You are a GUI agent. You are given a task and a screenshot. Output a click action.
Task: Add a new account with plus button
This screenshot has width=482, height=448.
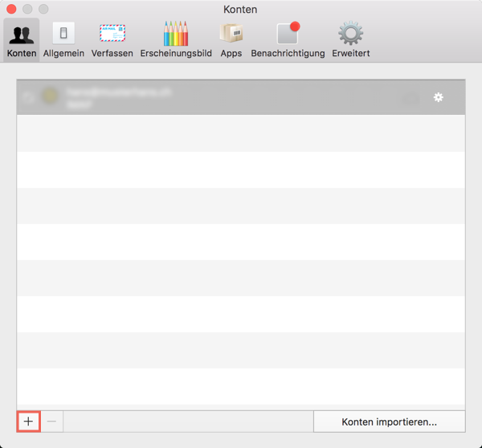tap(28, 422)
